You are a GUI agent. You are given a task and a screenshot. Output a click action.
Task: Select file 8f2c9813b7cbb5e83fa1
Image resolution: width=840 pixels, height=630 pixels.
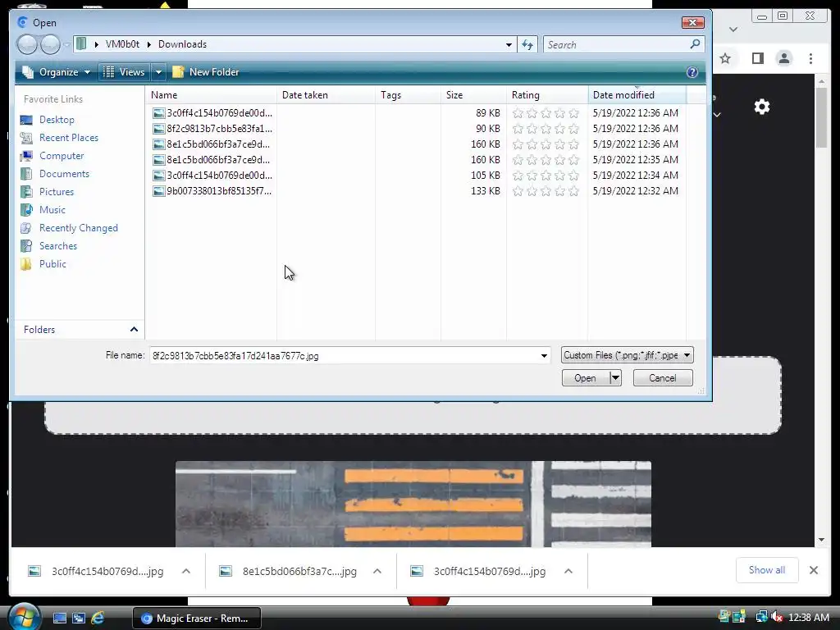(x=212, y=129)
